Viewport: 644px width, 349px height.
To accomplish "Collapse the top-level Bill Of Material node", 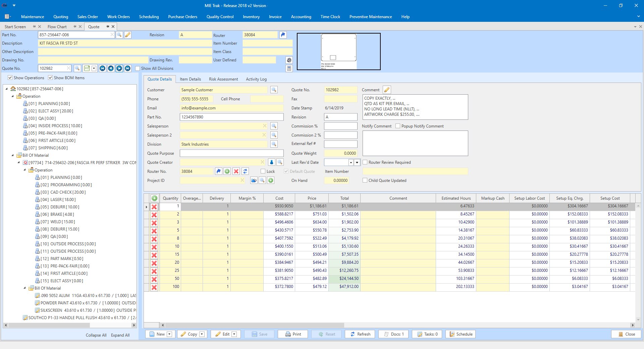I will [13, 155].
